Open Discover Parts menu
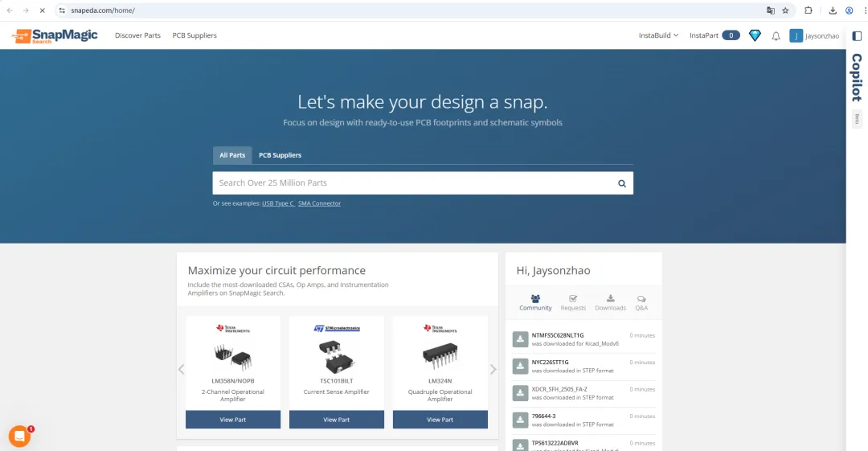Screen dimensions: 868x451 [x=138, y=35]
